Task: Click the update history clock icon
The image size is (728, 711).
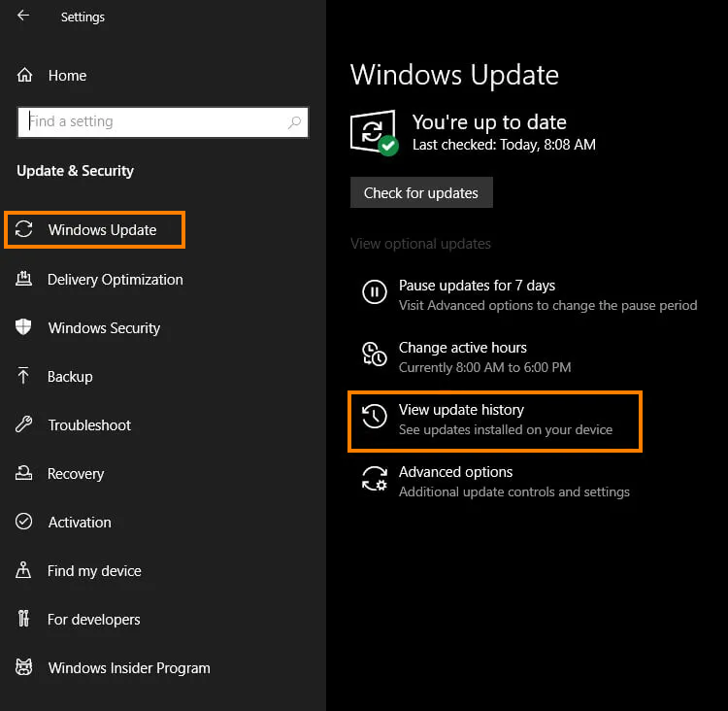Action: pos(375,416)
